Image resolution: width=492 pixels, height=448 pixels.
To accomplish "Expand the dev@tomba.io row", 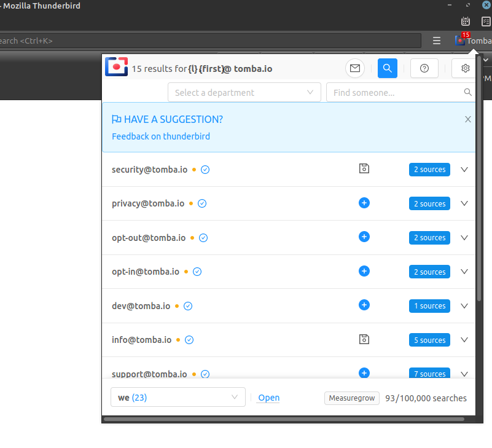I will click(464, 306).
